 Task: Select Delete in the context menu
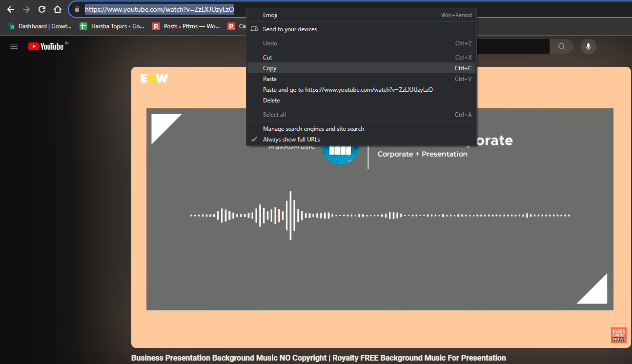[x=361, y=101]
